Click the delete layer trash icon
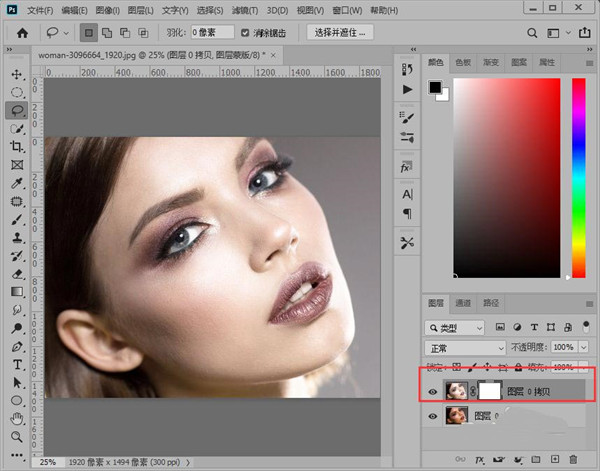The image size is (600, 471). [x=572, y=459]
